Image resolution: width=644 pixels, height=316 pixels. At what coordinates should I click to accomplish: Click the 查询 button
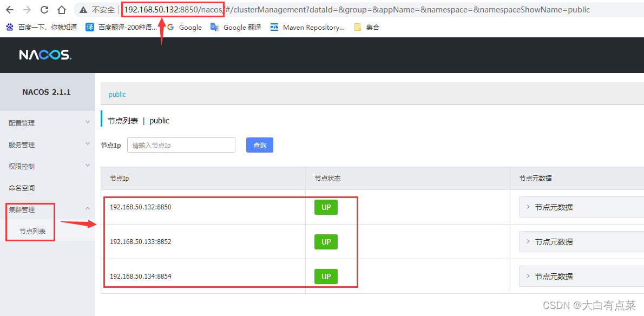(260, 145)
